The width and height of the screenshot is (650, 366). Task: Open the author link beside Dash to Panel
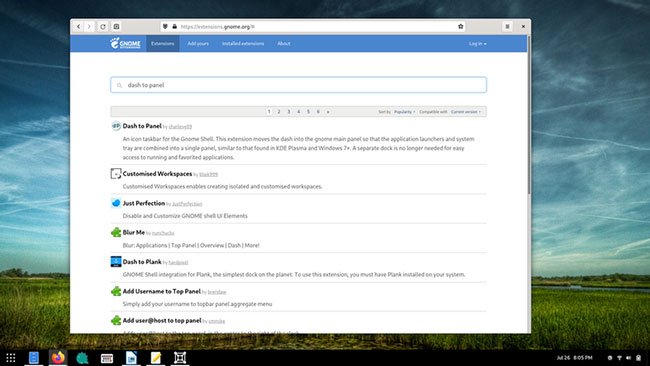pos(180,127)
